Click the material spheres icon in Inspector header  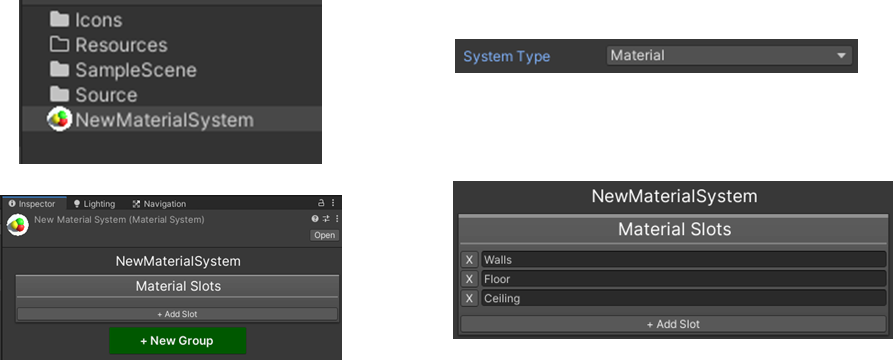point(18,226)
